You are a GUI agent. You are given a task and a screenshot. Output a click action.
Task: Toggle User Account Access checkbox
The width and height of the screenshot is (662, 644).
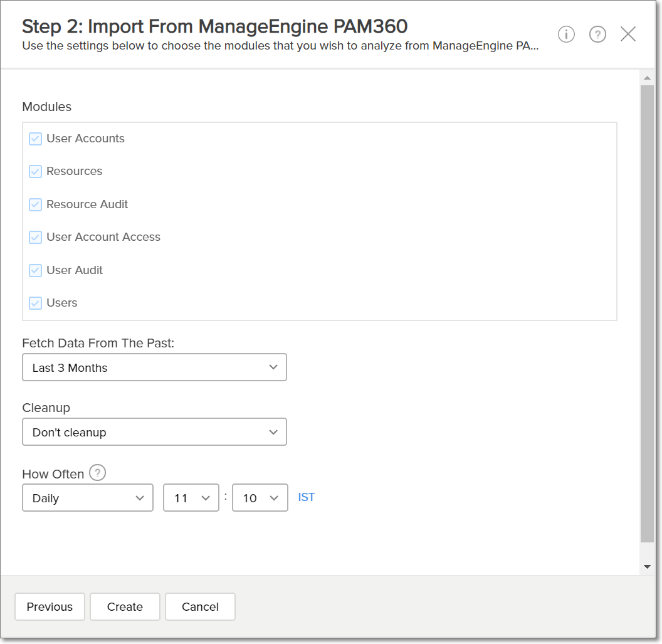coord(36,237)
